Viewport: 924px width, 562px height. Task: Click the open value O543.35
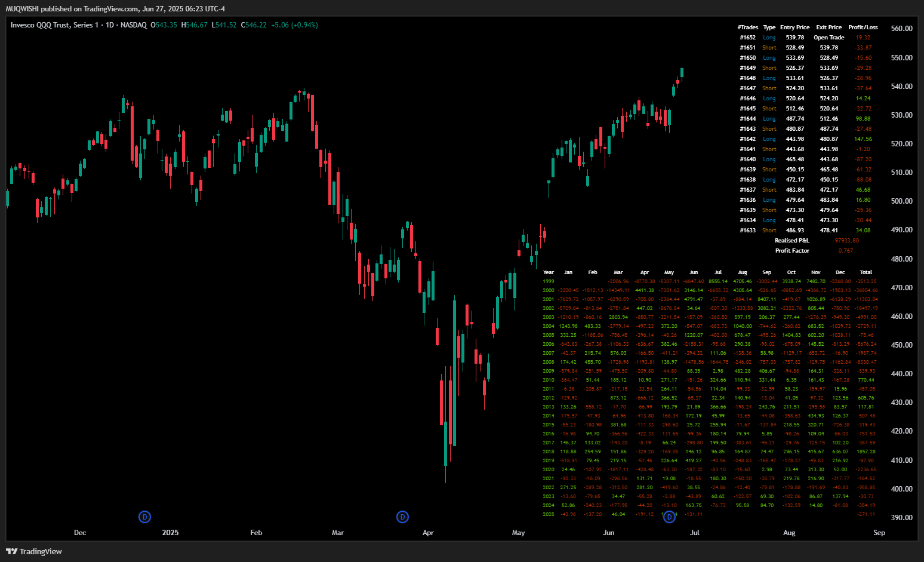pyautogui.click(x=164, y=25)
